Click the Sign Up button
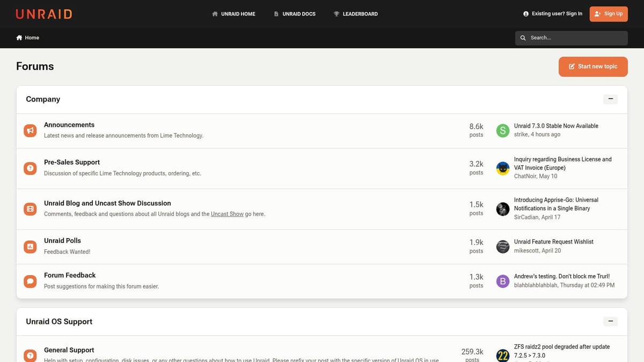The width and height of the screenshot is (644, 362). coord(609,14)
